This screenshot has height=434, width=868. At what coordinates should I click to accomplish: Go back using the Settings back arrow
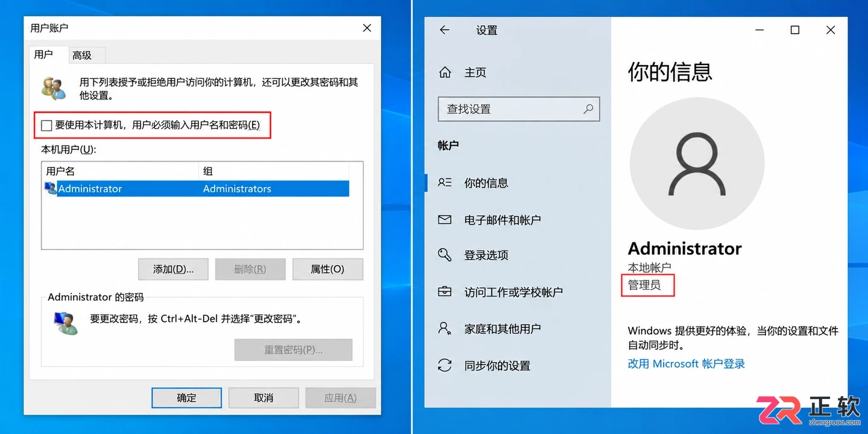click(x=445, y=30)
